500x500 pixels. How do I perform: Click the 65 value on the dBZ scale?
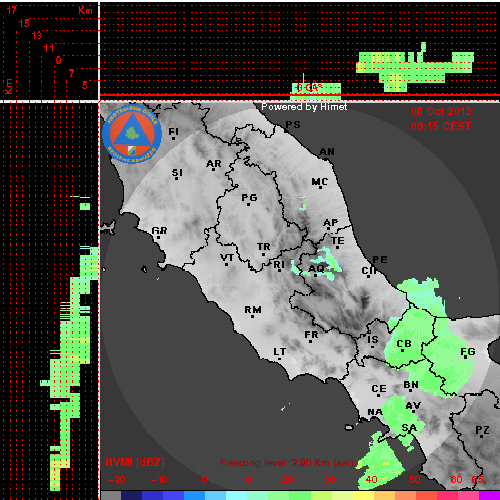(x=477, y=480)
